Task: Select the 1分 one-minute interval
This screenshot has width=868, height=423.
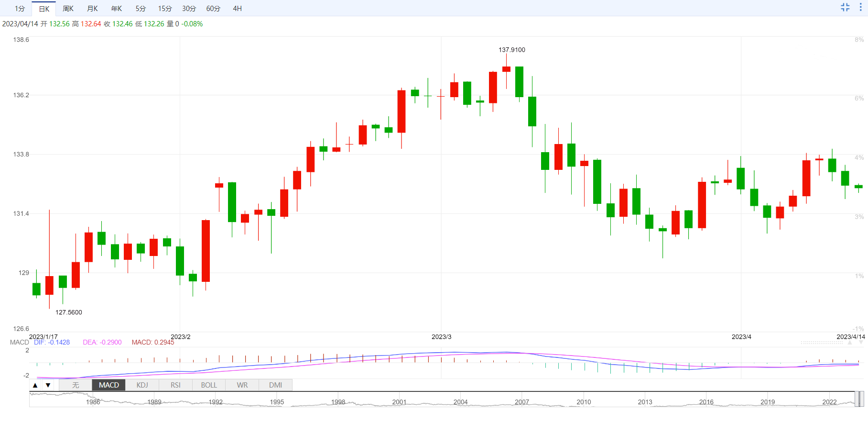Action: coord(20,9)
